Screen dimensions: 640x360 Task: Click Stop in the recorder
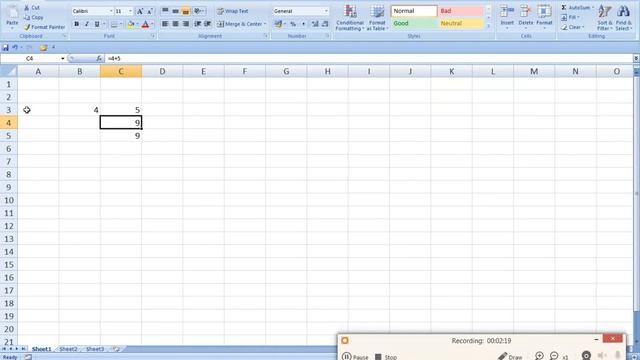386,357
